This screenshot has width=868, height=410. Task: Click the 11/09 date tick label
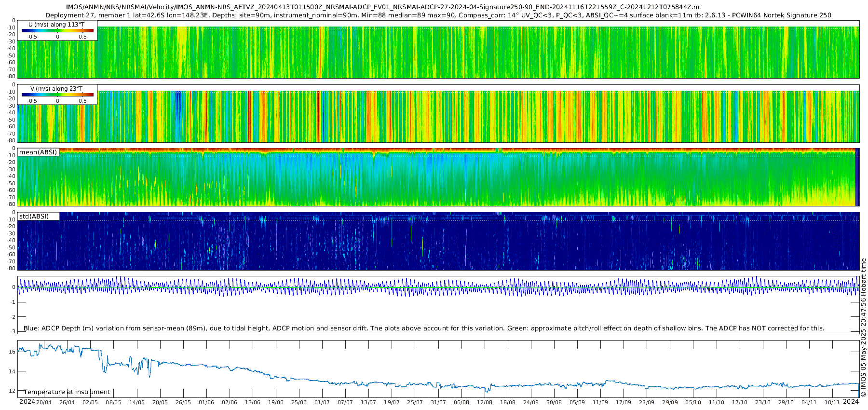point(600,402)
